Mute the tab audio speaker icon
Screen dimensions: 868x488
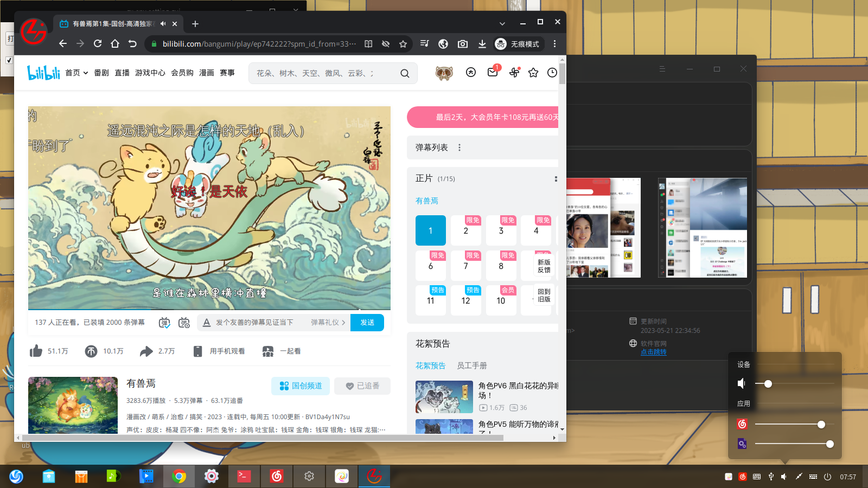163,24
